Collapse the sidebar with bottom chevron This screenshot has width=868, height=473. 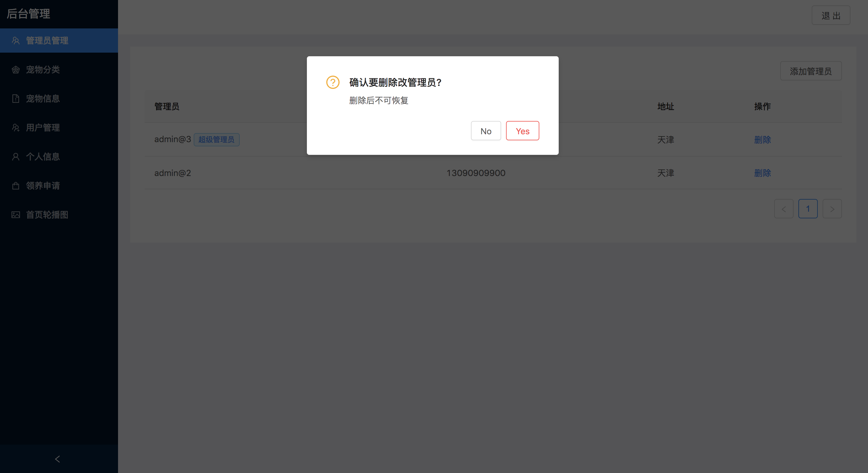tap(57, 459)
